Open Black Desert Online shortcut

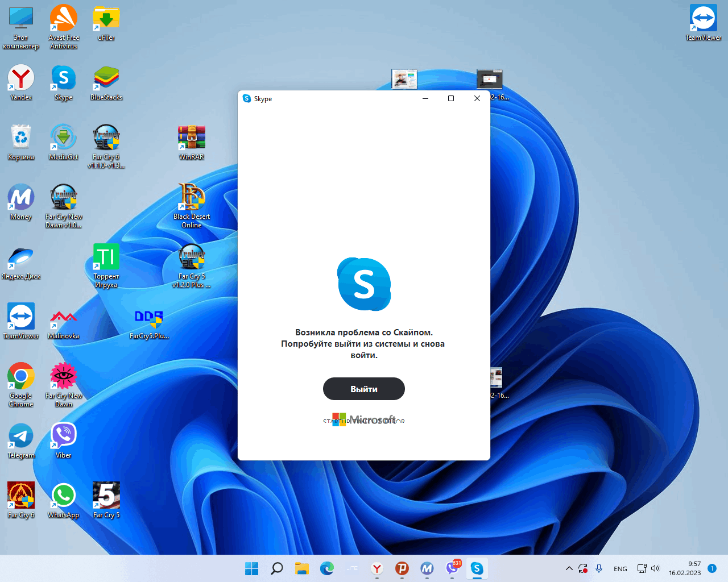[192, 206]
